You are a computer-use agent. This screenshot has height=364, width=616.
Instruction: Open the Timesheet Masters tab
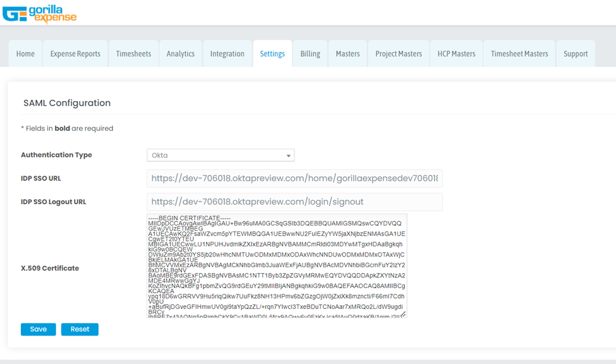click(x=519, y=54)
